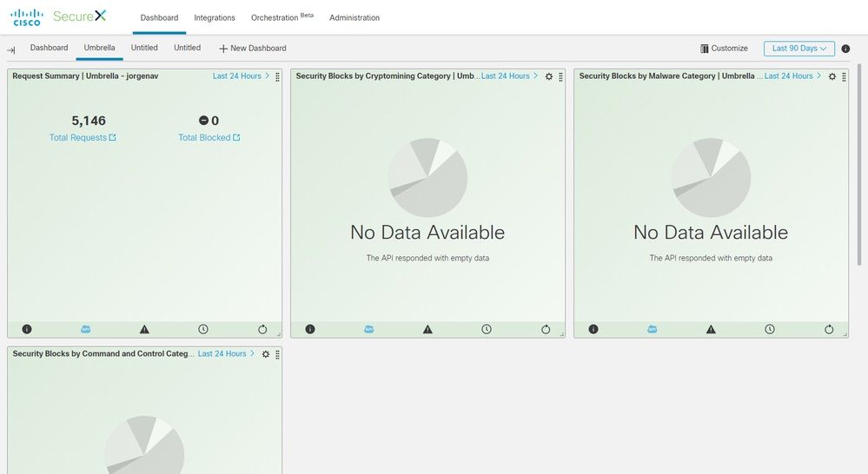Refresh the Cryptomining Category tile

[546, 329]
